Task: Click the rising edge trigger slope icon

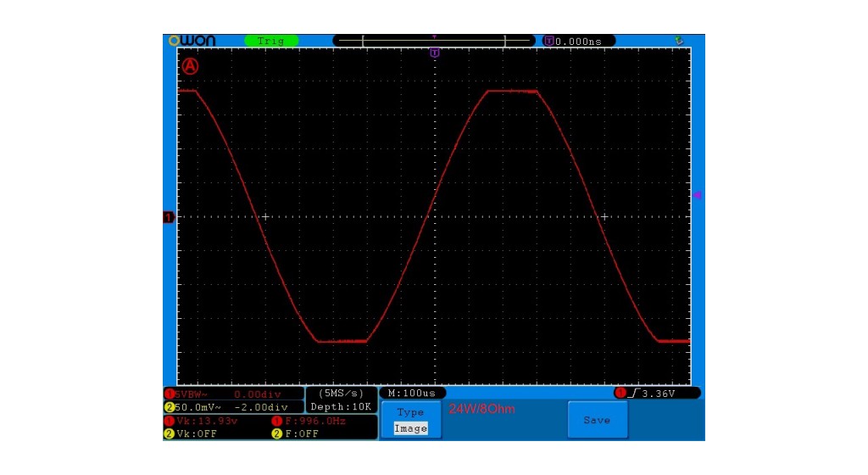Action: click(634, 393)
